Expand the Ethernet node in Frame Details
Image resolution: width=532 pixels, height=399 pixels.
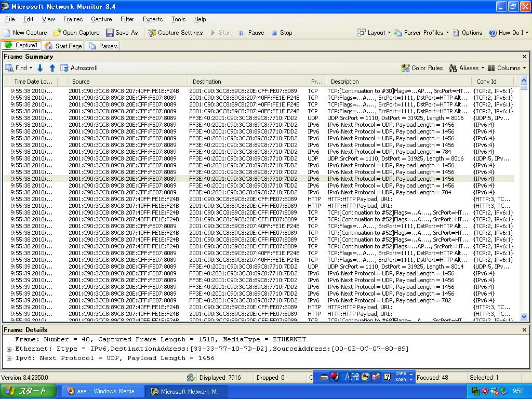(9, 349)
